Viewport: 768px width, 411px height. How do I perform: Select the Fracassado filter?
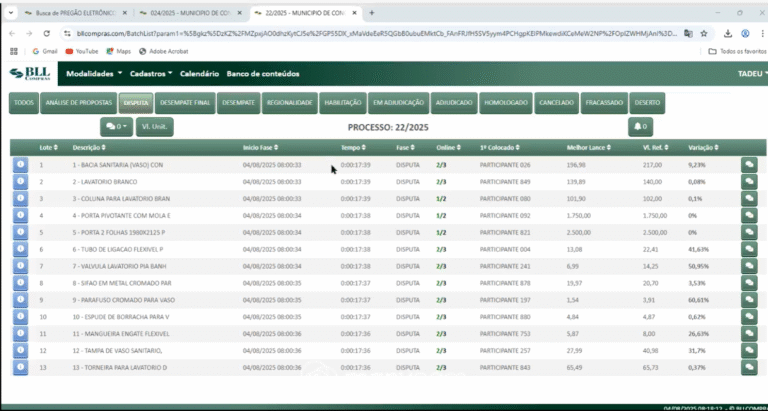(604, 103)
